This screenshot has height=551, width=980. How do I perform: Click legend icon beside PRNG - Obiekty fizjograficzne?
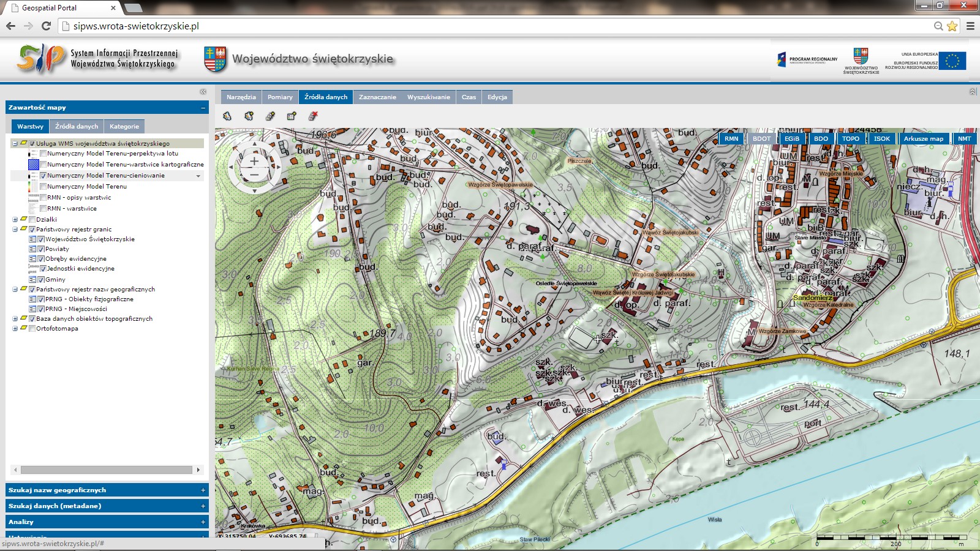32,299
